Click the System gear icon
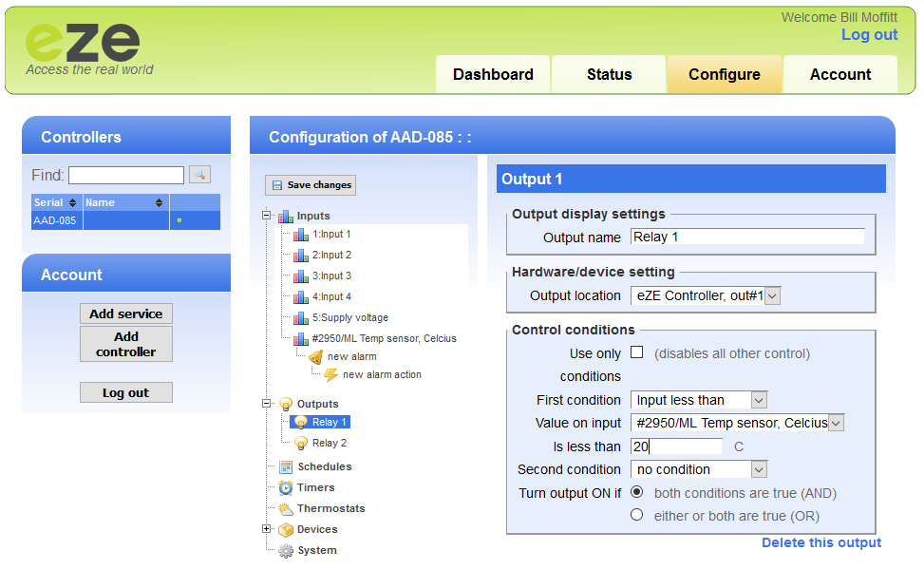 pos(286,551)
